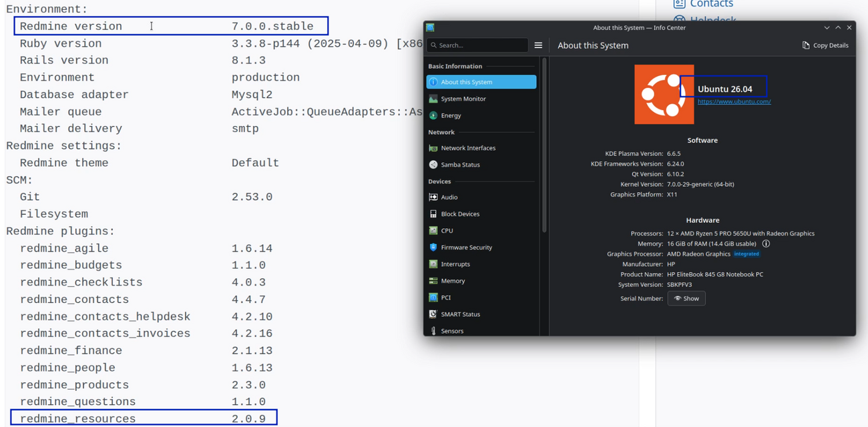Click the Git version 2.53.0 value
868x427 pixels.
(252, 197)
